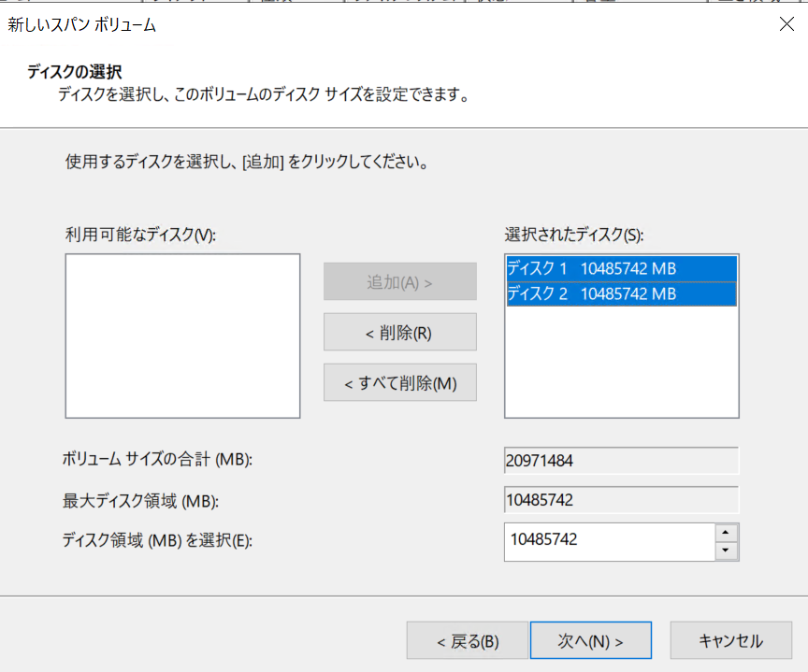Image resolution: width=808 pixels, height=672 pixels.
Task: Click the キャンセル button
Action: click(x=730, y=640)
